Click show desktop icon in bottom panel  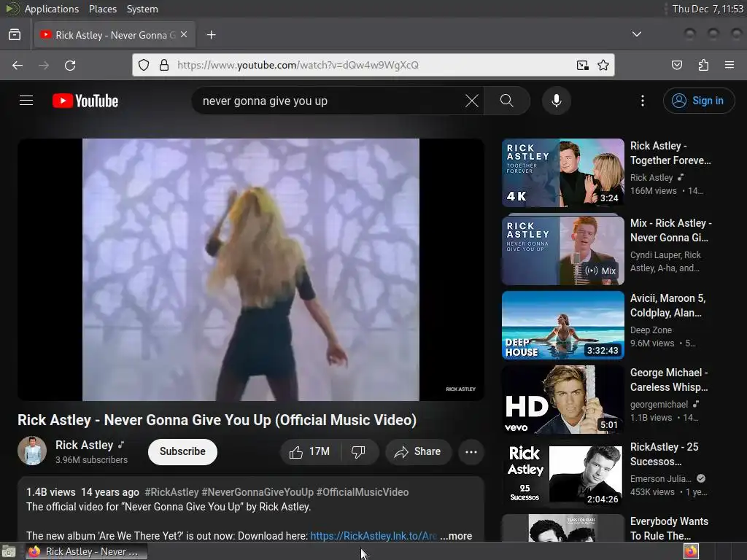point(9,551)
